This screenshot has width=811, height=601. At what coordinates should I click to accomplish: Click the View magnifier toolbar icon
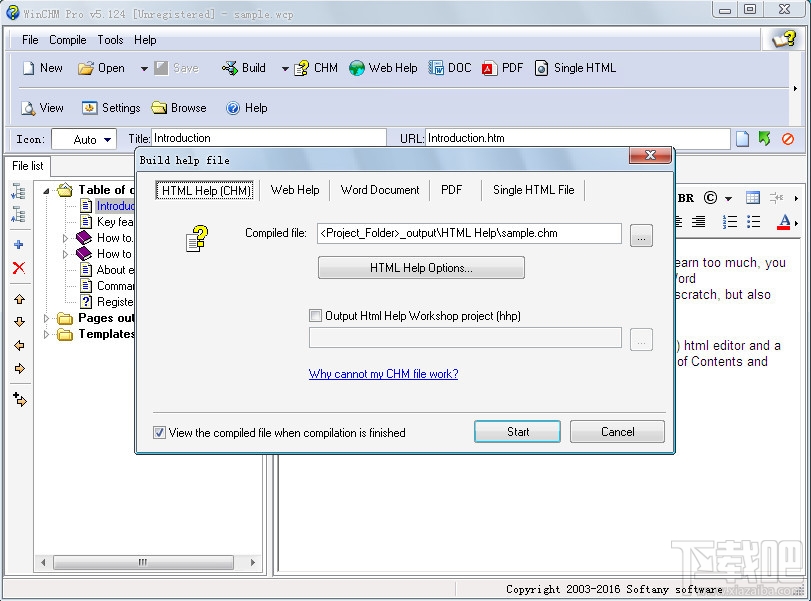coord(28,108)
